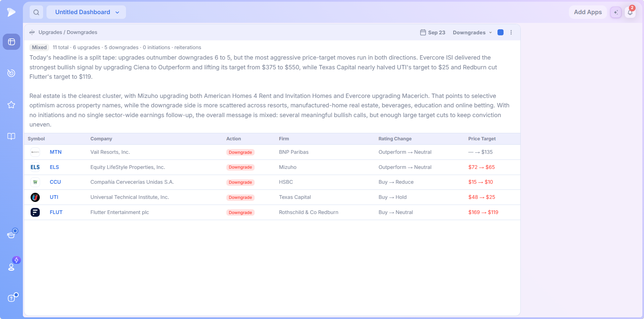
Task: Click the Rothschild & Co Redburn cell
Action: [x=309, y=212]
